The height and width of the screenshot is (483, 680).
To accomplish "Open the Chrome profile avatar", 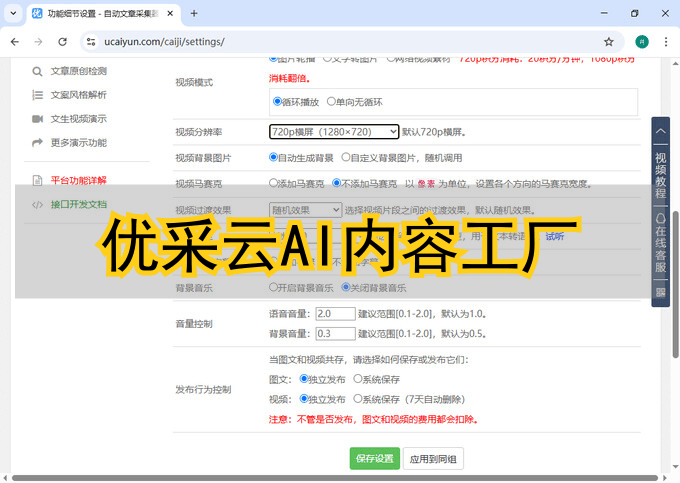I will pyautogui.click(x=641, y=42).
